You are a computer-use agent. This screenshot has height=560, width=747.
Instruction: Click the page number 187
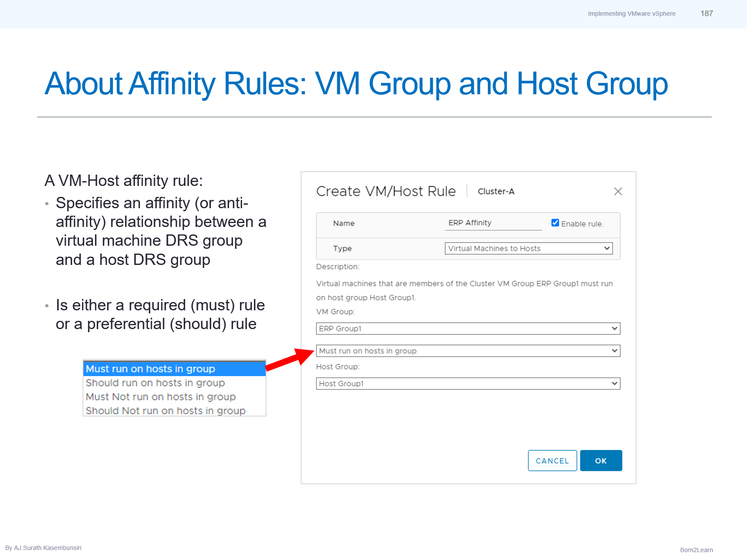[707, 14]
